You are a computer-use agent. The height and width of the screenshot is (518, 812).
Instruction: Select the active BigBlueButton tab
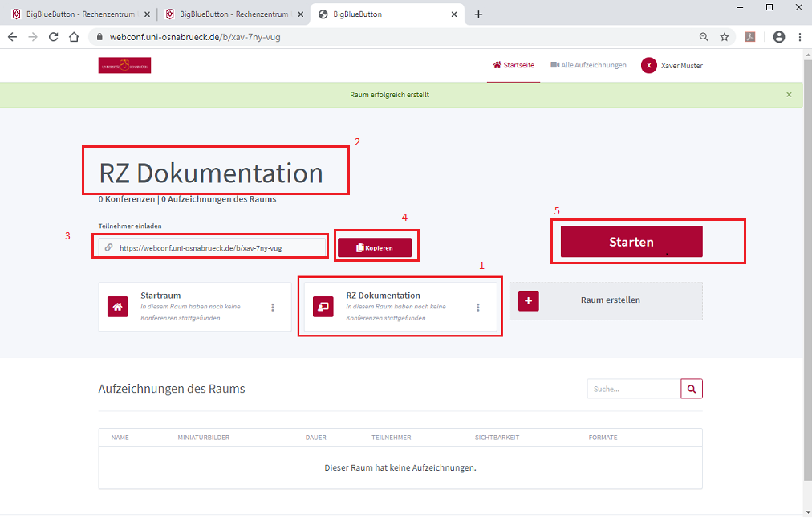tap(388, 14)
